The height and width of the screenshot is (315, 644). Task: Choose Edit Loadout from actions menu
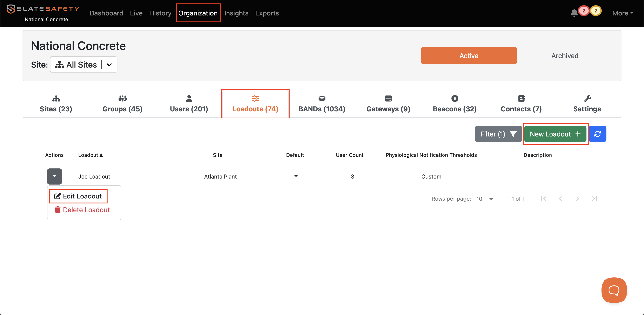click(78, 196)
